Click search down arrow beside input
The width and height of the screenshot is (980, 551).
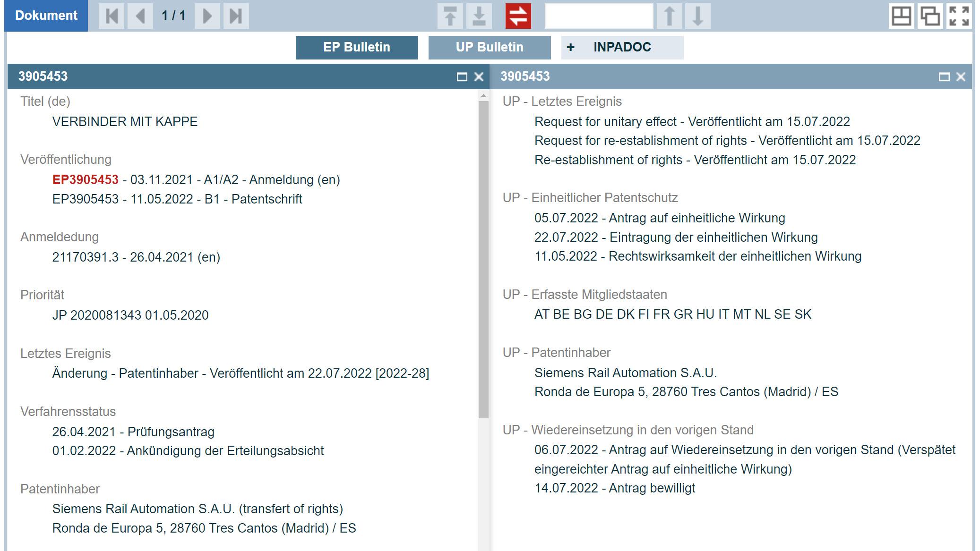coord(697,16)
